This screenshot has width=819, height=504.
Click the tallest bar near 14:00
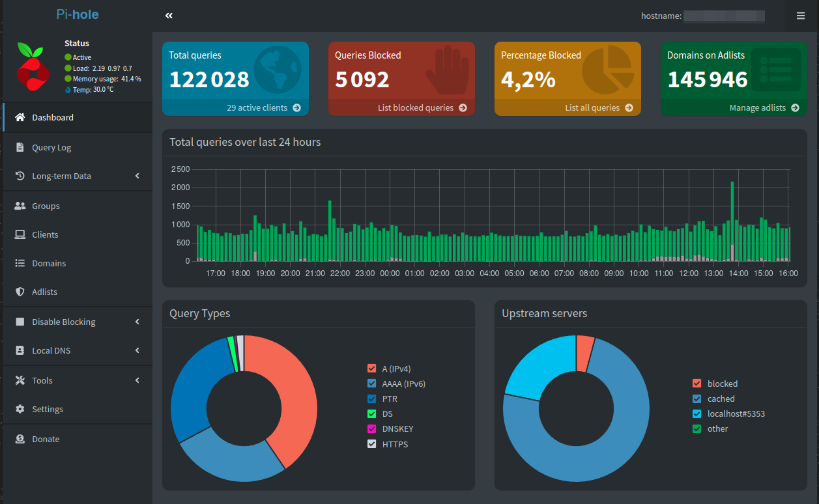pos(732,221)
